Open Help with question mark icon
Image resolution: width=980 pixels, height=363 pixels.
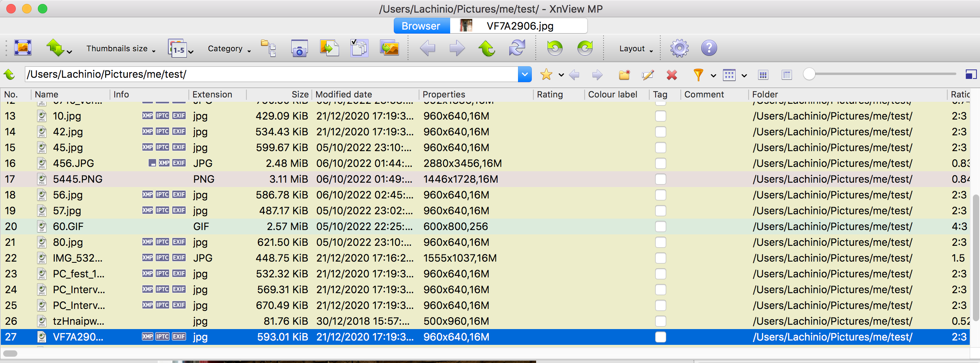(x=709, y=48)
